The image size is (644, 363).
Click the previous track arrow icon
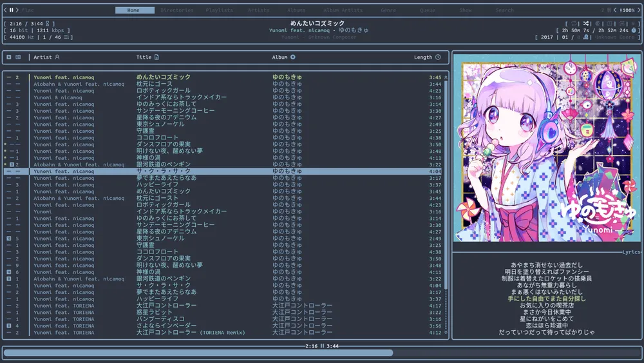pyautogui.click(x=5, y=10)
